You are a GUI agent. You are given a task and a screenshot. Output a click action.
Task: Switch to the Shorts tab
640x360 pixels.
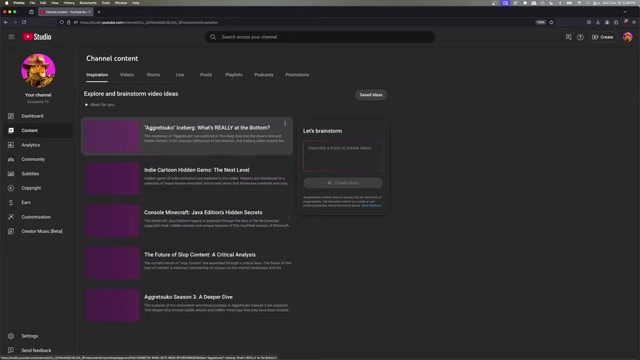point(153,75)
